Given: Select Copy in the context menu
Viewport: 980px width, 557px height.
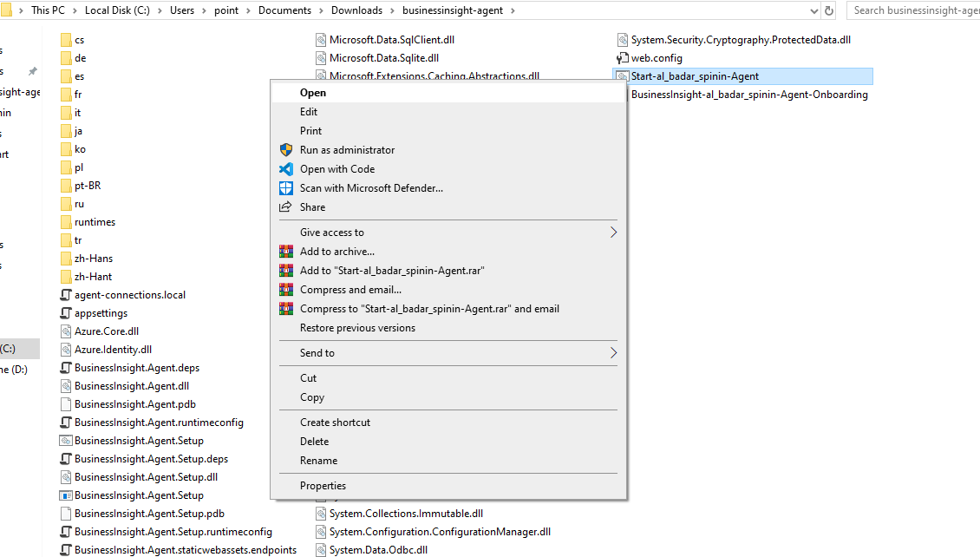Looking at the screenshot, I should tap(448, 397).
